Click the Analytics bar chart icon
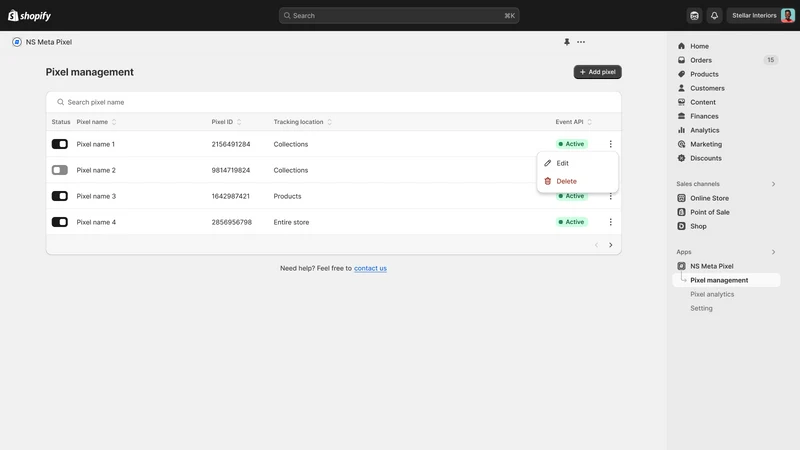800x450 pixels. 681,130
